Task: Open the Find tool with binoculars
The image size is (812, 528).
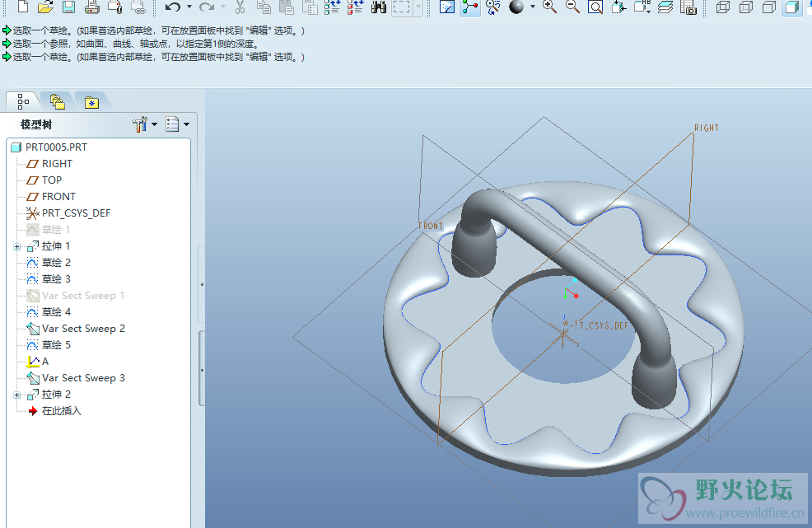Action: pos(379,7)
